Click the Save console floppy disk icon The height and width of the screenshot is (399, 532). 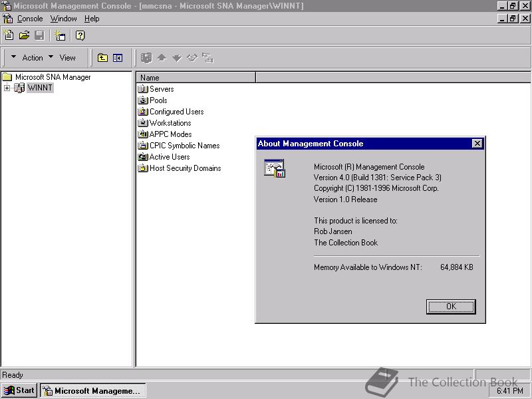[40, 35]
